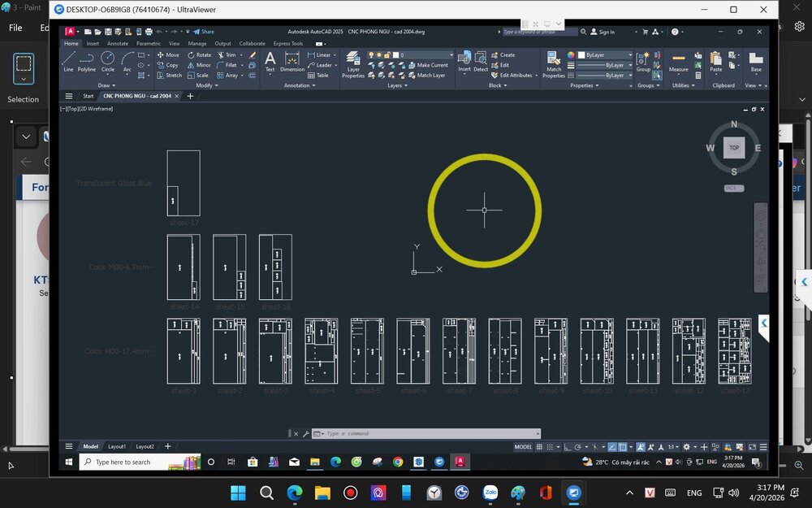Image resolution: width=812 pixels, height=508 pixels.
Task: Switch to Layout1 tab
Action: (x=116, y=446)
